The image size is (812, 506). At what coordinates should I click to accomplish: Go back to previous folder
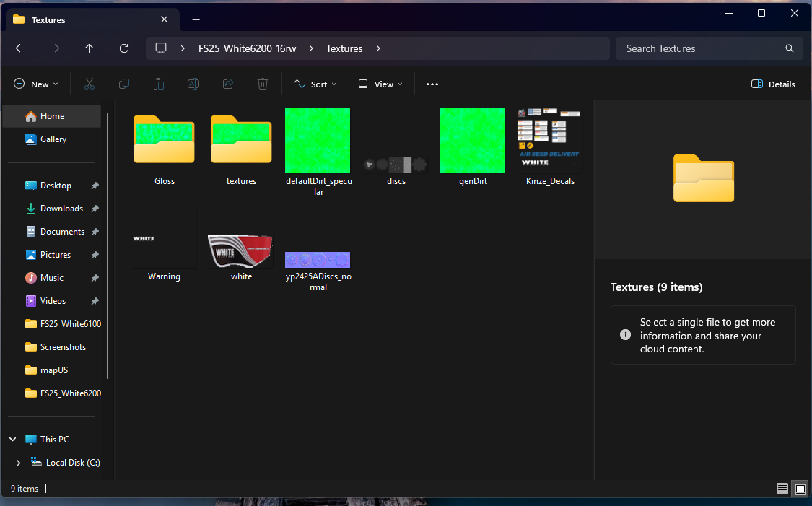[x=20, y=48]
